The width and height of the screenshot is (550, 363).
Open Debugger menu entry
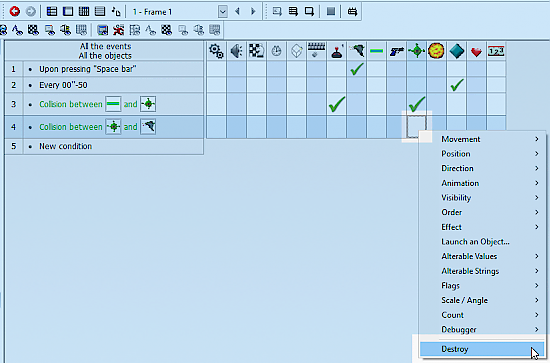pos(483,330)
